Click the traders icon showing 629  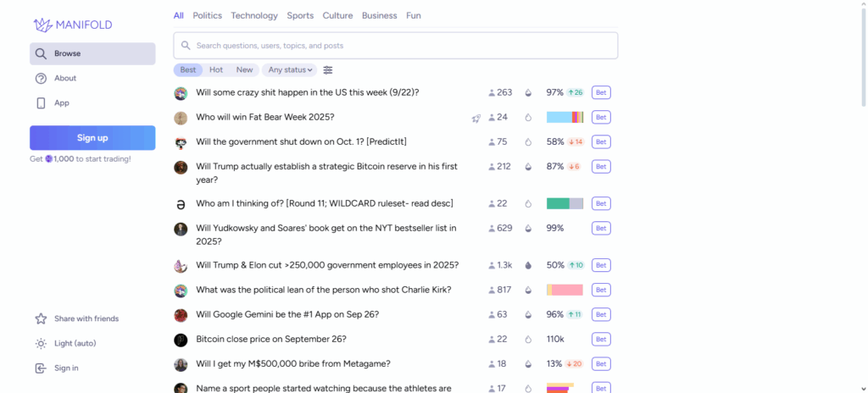click(x=492, y=228)
